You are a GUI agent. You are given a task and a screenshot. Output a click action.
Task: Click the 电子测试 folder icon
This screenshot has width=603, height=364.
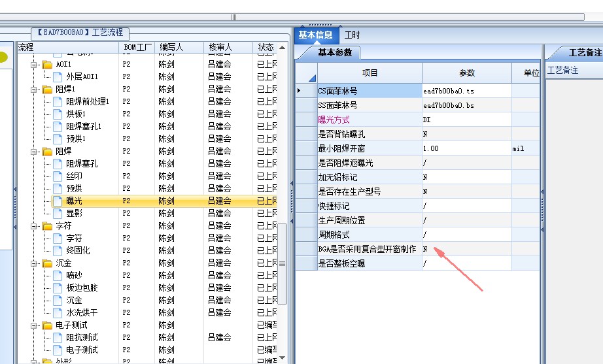[47, 325]
